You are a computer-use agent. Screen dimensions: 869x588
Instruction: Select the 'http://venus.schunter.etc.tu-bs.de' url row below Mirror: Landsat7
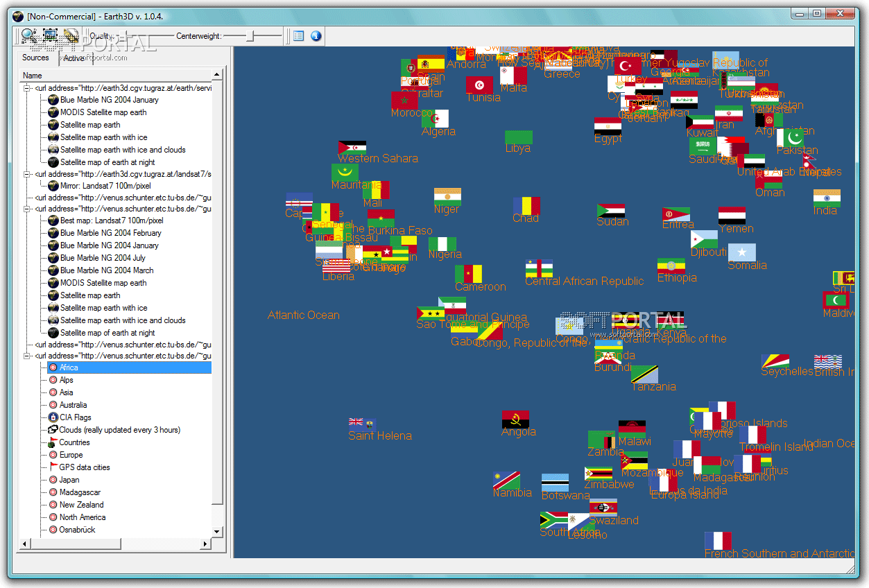click(x=123, y=198)
